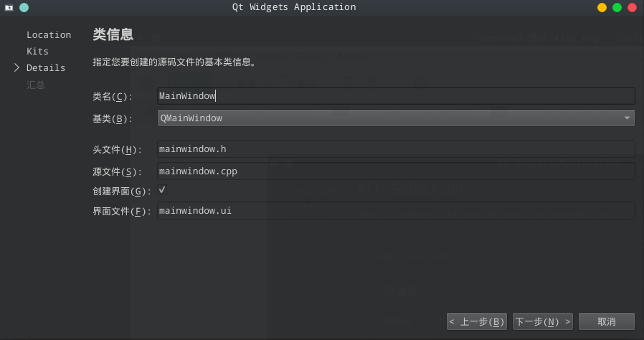The image size is (644, 340).
Task: Close the wizard with the red button
Action: [x=632, y=8]
